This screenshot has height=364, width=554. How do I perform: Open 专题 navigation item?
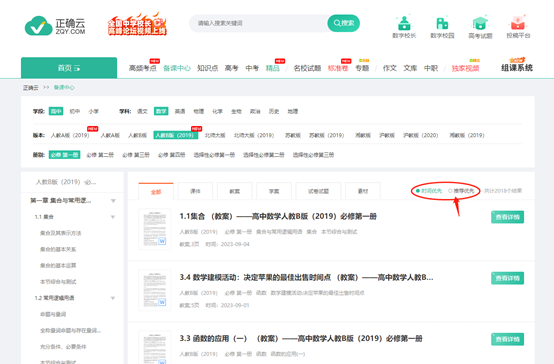pyautogui.click(x=362, y=68)
